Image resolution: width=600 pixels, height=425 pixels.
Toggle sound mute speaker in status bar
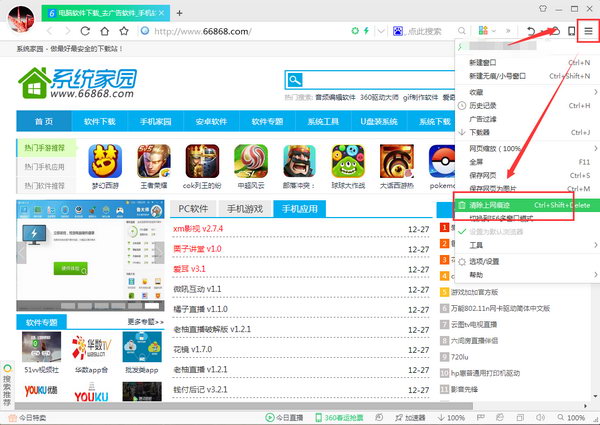point(540,417)
